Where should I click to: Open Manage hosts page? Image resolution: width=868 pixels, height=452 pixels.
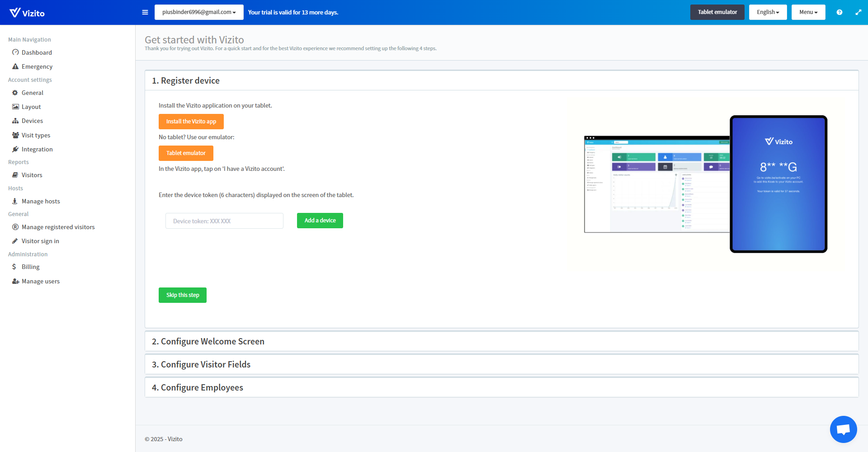(41, 201)
